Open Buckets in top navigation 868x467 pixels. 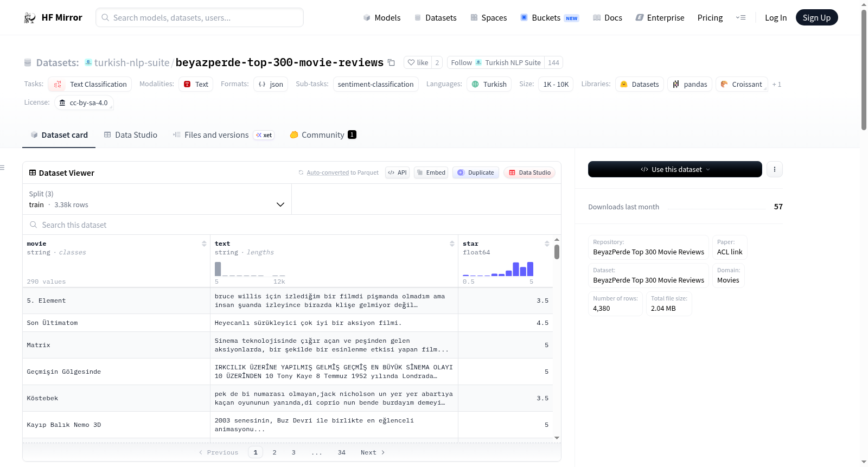pos(550,18)
